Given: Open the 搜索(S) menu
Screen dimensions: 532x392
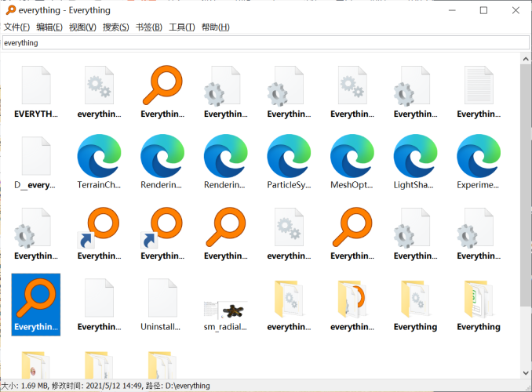Looking at the screenshot, I should pos(115,27).
